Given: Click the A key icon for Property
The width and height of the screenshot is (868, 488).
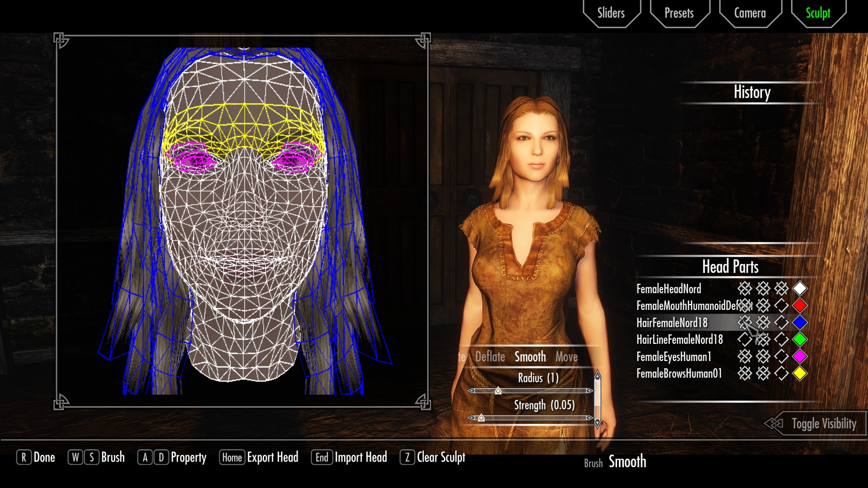Looking at the screenshot, I should tap(145, 457).
